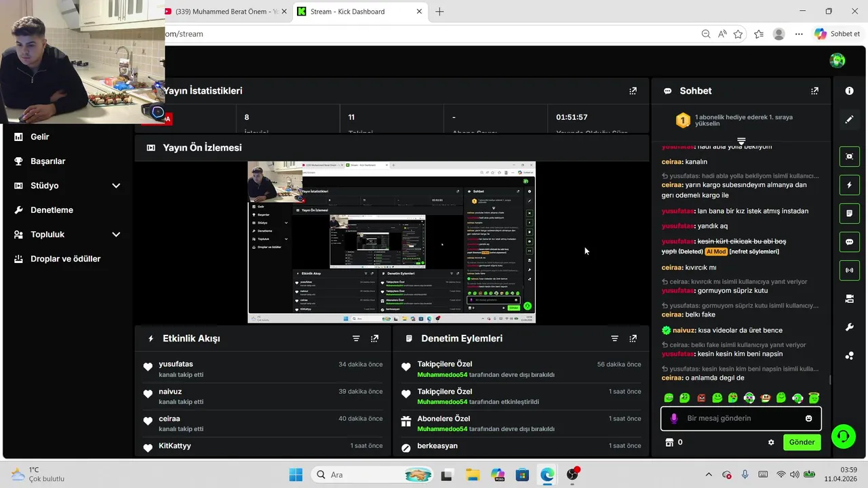This screenshot has width=868, height=488.
Task: Open the weather widget on taskbar
Action: click(38, 474)
